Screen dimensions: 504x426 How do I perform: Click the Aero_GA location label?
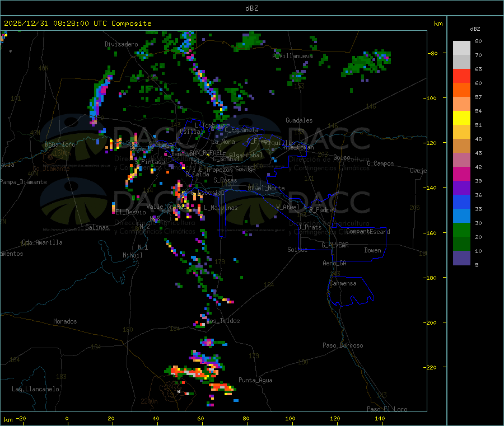(x=334, y=263)
